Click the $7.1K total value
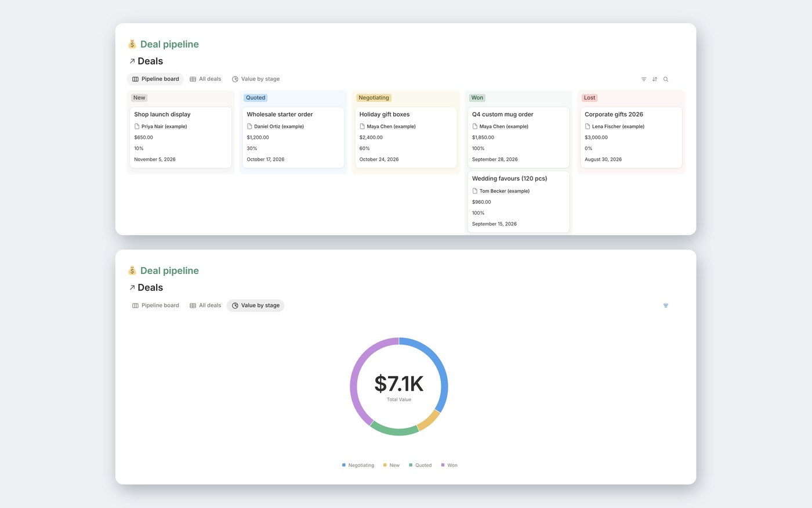Viewport: 812px width, 508px height. tap(399, 384)
